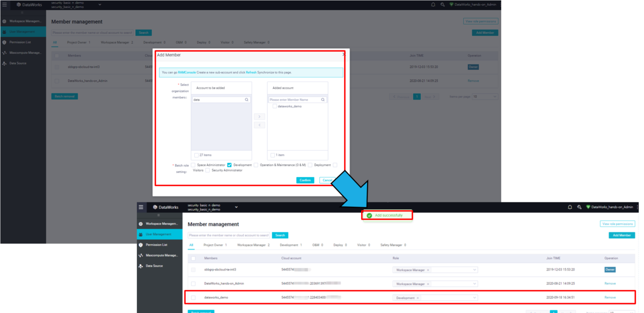Click View role permissions on the Add successfully page
Image resolution: width=644 pixels, height=313 pixels.
[x=617, y=223]
